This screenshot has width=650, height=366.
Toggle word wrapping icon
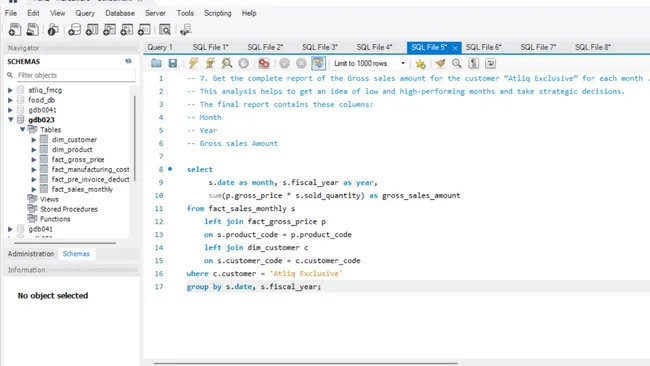tap(490, 63)
